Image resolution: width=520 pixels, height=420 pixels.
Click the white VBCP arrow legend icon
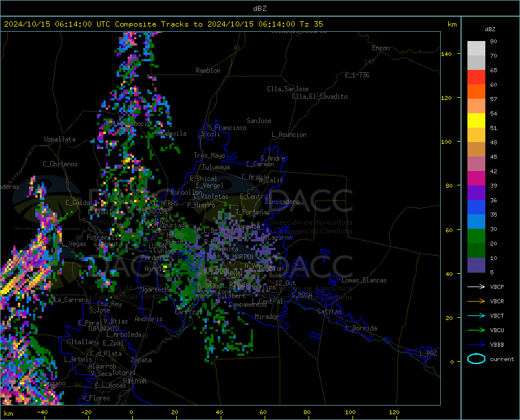click(476, 287)
